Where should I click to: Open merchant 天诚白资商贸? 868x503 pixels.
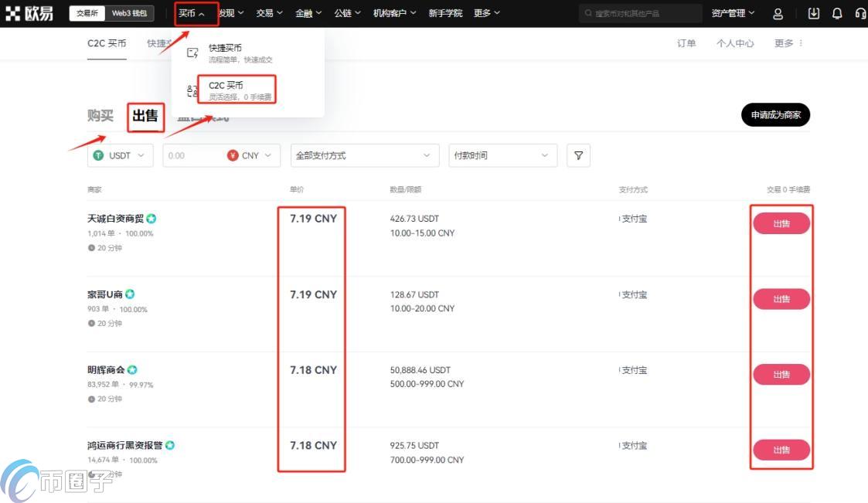coord(115,219)
